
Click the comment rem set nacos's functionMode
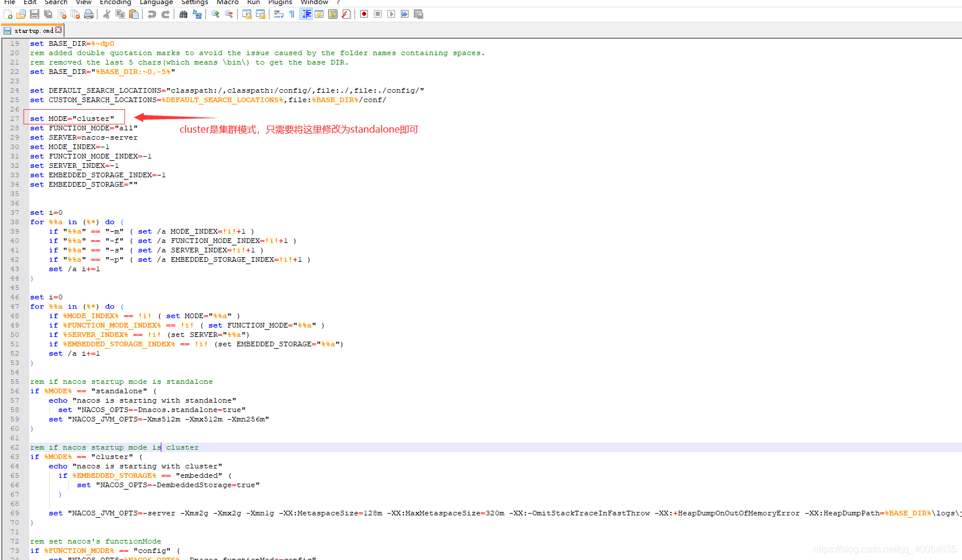pos(96,541)
